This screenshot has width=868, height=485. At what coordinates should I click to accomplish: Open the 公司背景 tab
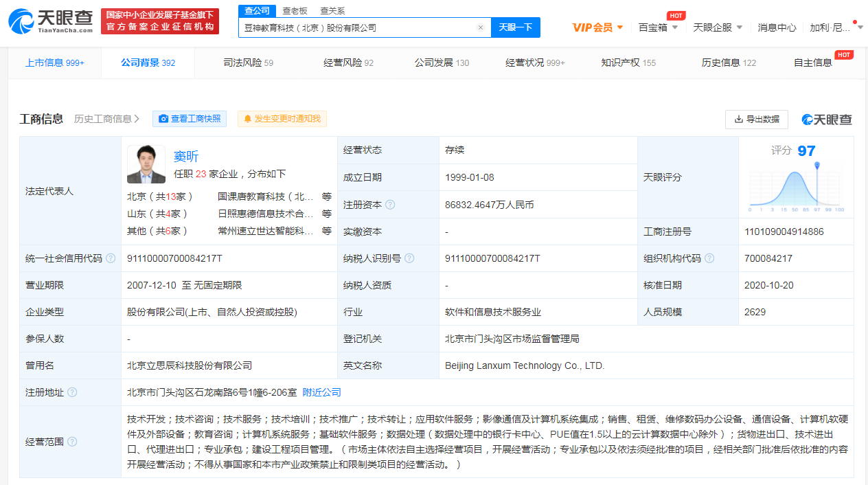pyautogui.click(x=148, y=63)
